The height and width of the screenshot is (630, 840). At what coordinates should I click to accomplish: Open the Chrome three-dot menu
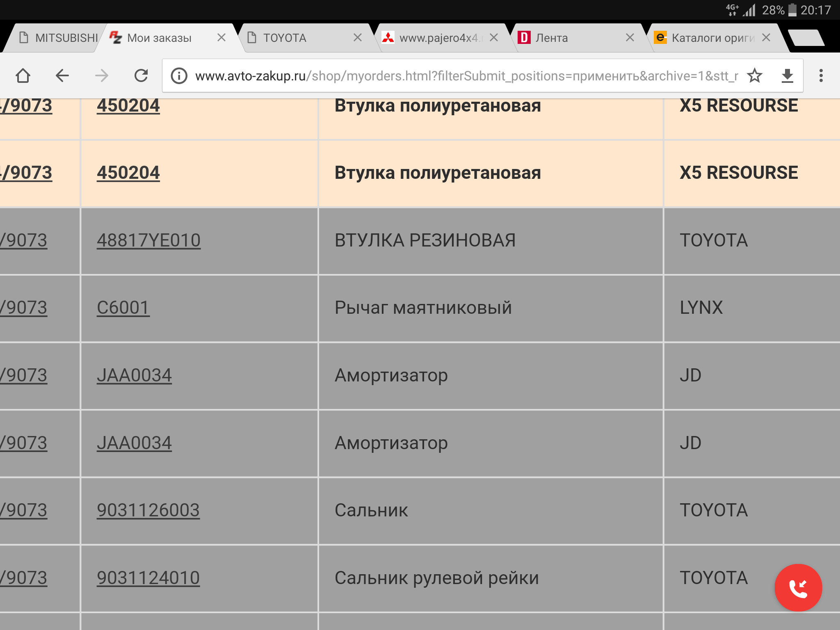pyautogui.click(x=821, y=76)
